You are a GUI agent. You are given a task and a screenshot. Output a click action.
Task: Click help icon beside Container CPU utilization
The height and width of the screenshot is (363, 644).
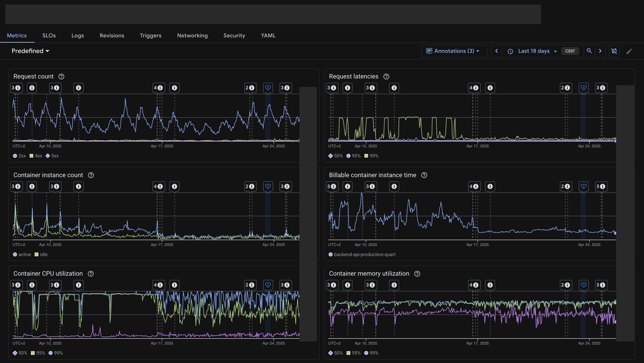(x=91, y=274)
